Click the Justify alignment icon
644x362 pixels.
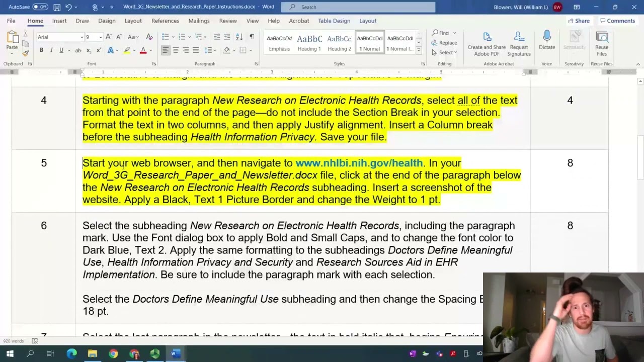click(x=196, y=50)
